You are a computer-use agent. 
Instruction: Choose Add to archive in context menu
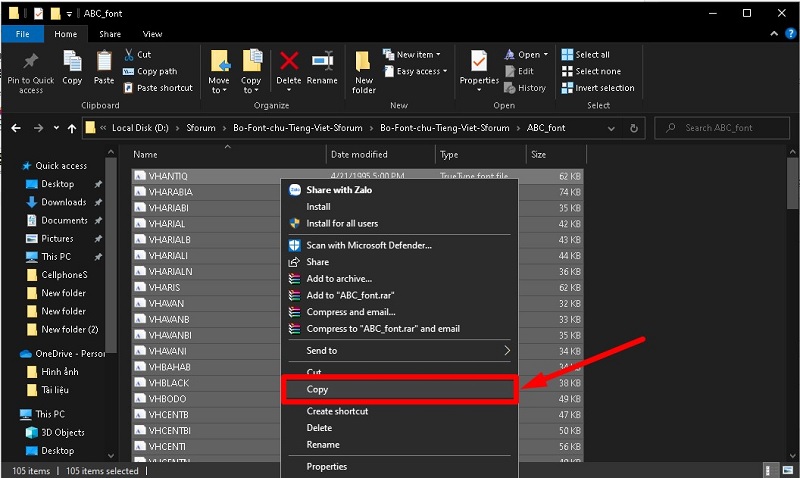point(399,279)
